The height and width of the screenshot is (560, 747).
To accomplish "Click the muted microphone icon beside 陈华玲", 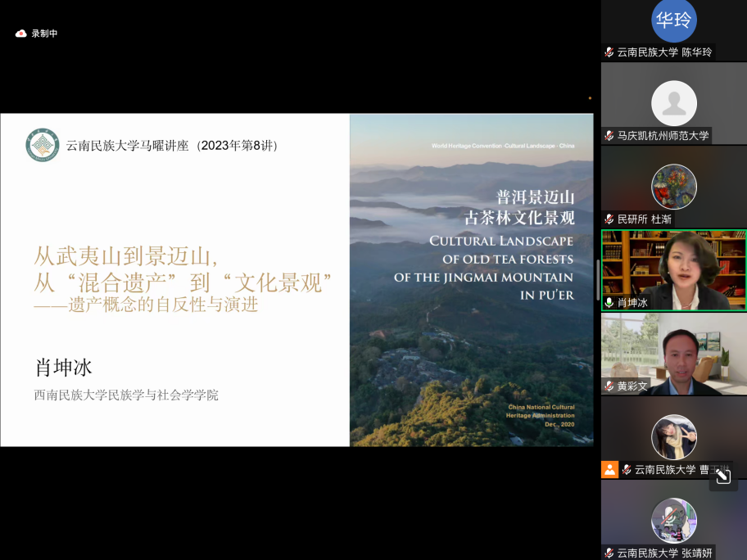I will coord(609,52).
